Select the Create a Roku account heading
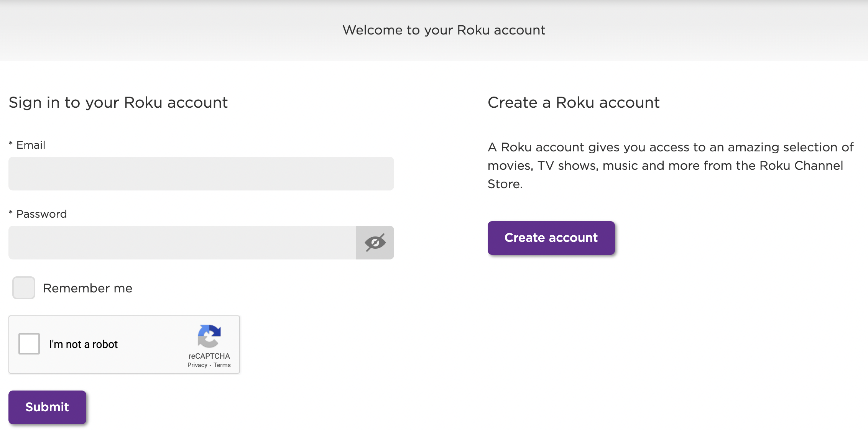868x430 pixels. coord(573,103)
